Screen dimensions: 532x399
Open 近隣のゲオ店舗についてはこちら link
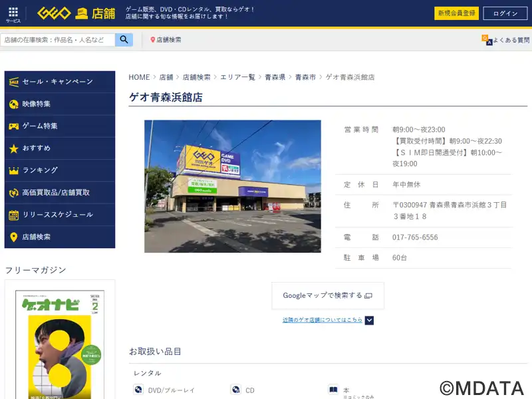click(x=323, y=320)
